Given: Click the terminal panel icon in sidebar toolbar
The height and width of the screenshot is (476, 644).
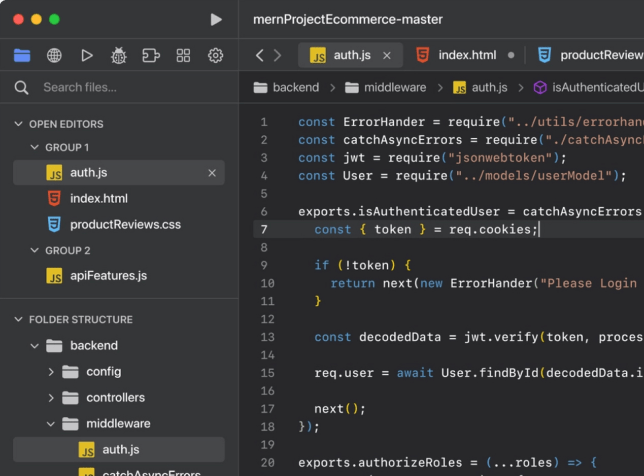Looking at the screenshot, I should pos(151,55).
